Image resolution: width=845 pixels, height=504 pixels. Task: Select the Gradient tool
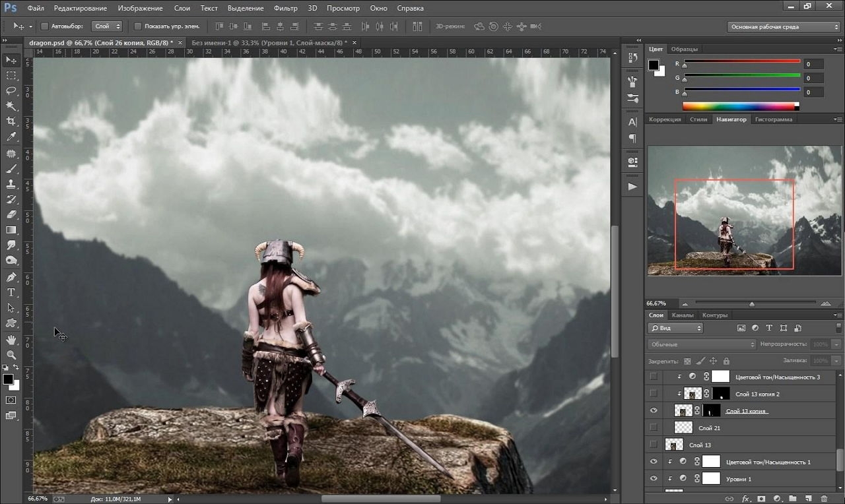coord(11,230)
